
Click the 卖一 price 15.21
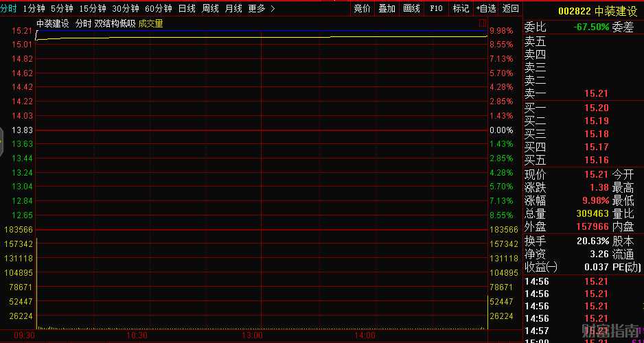pyautogui.click(x=597, y=93)
